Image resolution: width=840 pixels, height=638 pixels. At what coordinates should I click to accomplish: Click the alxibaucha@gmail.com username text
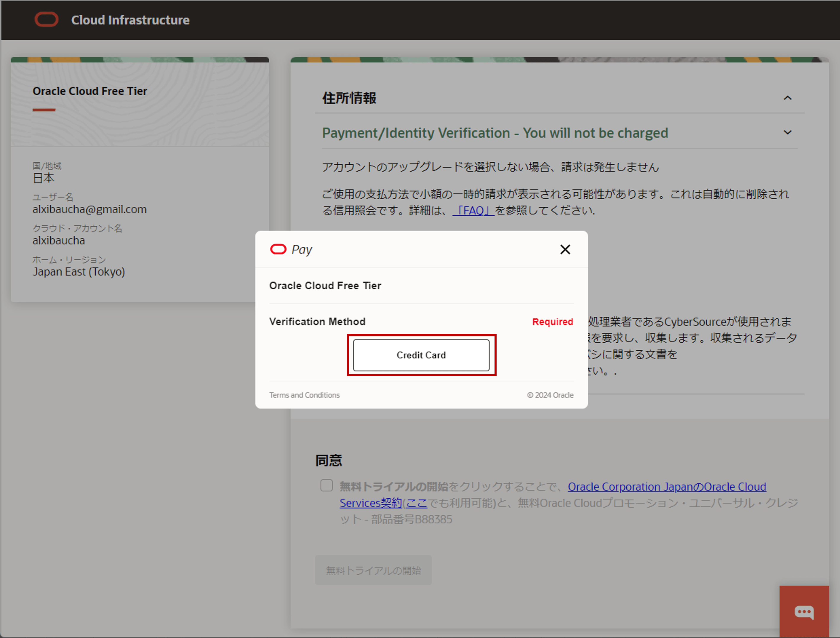pos(90,209)
